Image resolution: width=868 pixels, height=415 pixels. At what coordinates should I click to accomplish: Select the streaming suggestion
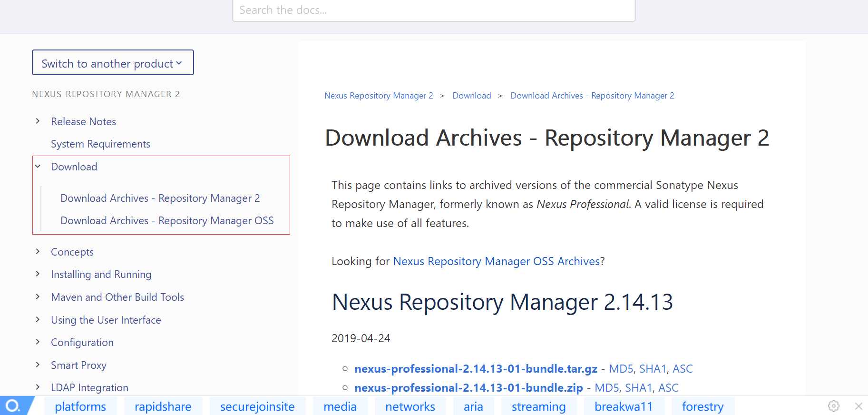(x=539, y=406)
